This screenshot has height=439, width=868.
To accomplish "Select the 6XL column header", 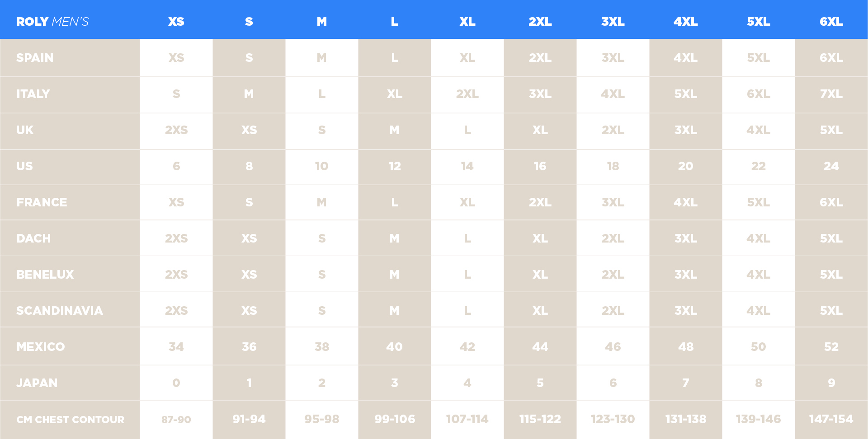I will [x=831, y=22].
